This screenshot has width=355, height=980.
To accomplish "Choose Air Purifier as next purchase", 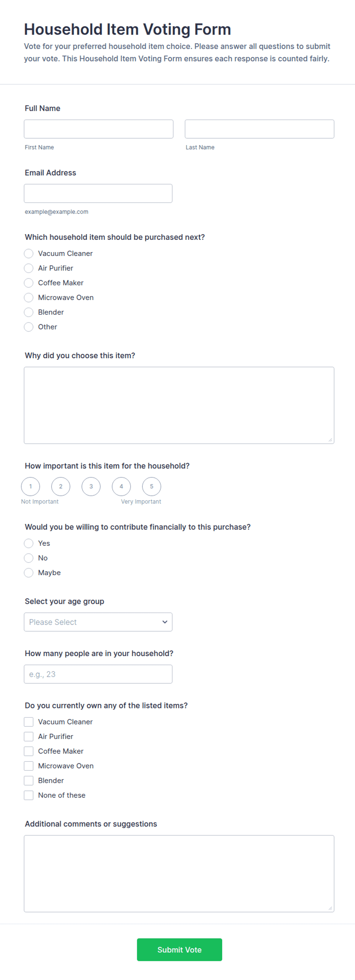I will point(29,268).
